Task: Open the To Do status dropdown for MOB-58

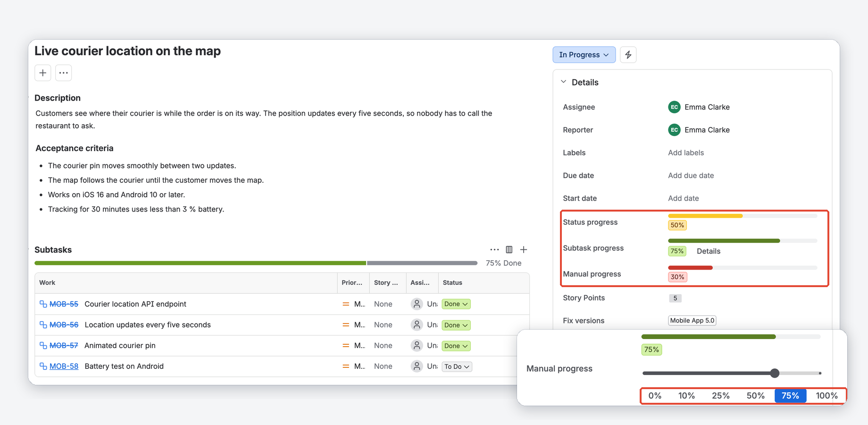Action: [457, 366]
